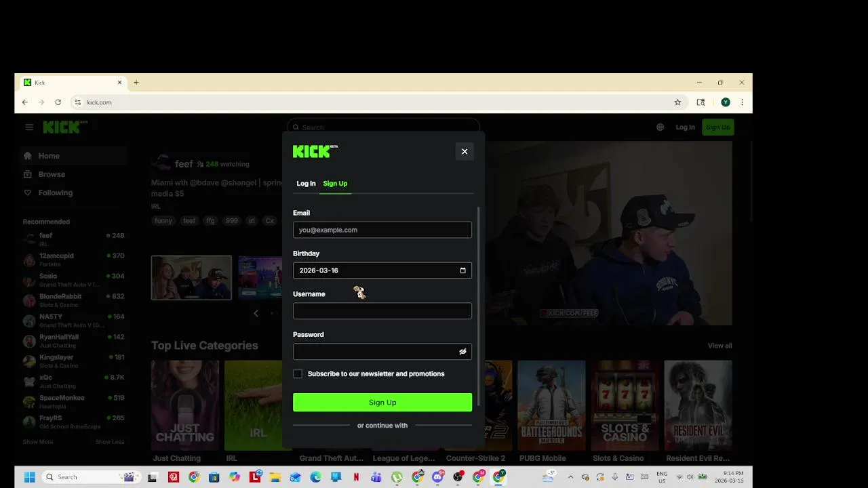Click the Birthday date field

coord(382,270)
